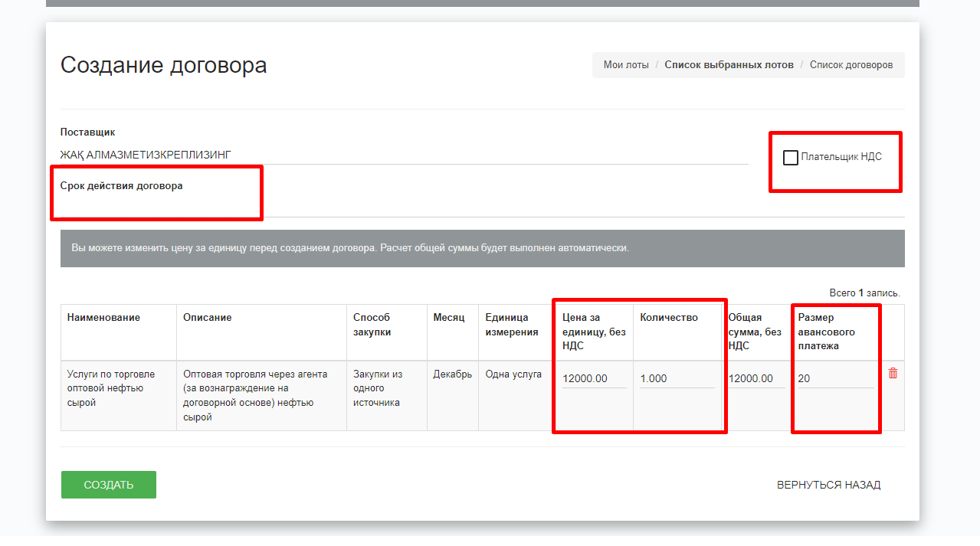Delete the lot row with trash icon
This screenshot has height=546, width=980.
pos(893,374)
